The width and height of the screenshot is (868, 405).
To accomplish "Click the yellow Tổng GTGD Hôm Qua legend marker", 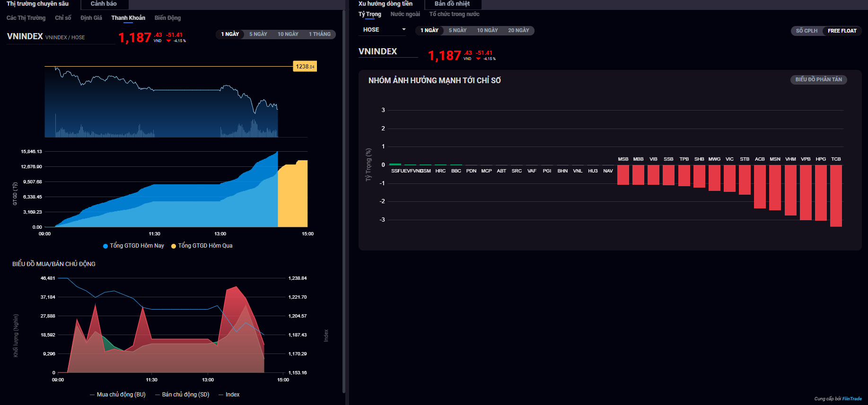I will (x=174, y=246).
